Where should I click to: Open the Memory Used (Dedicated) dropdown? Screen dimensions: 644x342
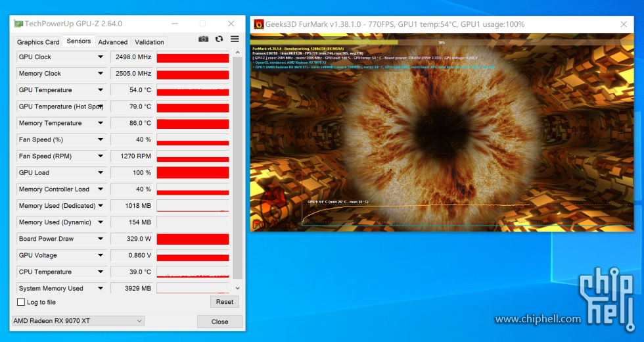(100, 205)
